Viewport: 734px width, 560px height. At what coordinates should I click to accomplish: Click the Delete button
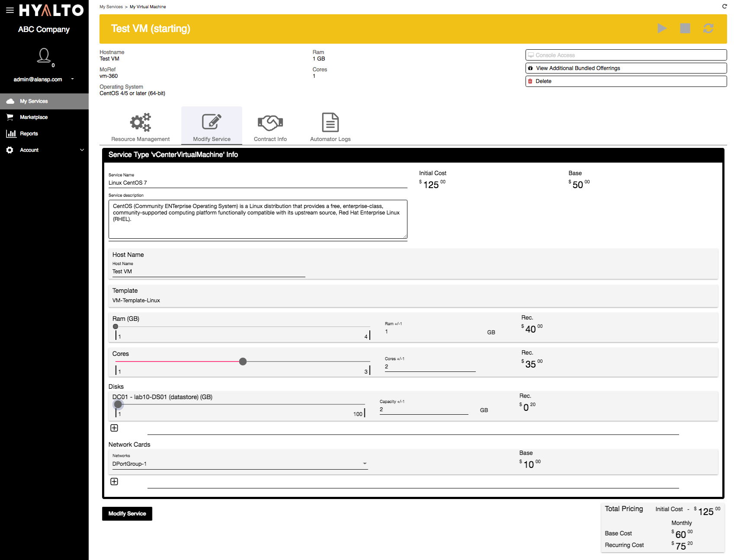626,81
